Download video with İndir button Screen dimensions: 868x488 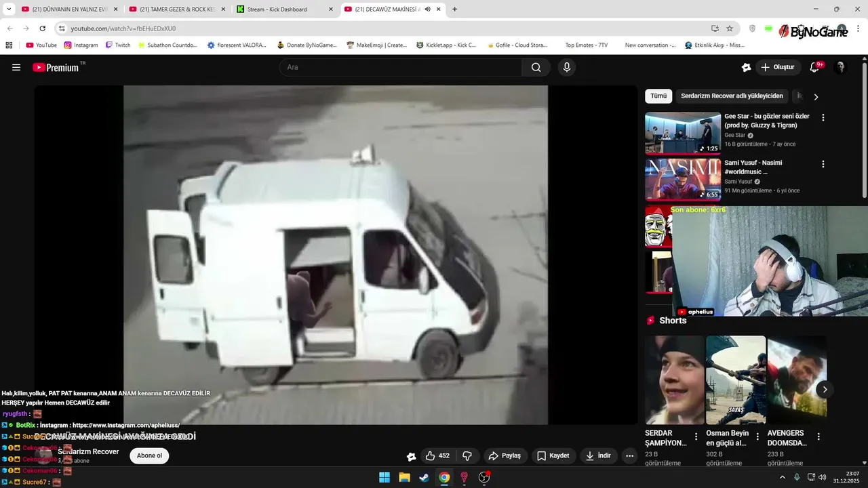(x=599, y=456)
